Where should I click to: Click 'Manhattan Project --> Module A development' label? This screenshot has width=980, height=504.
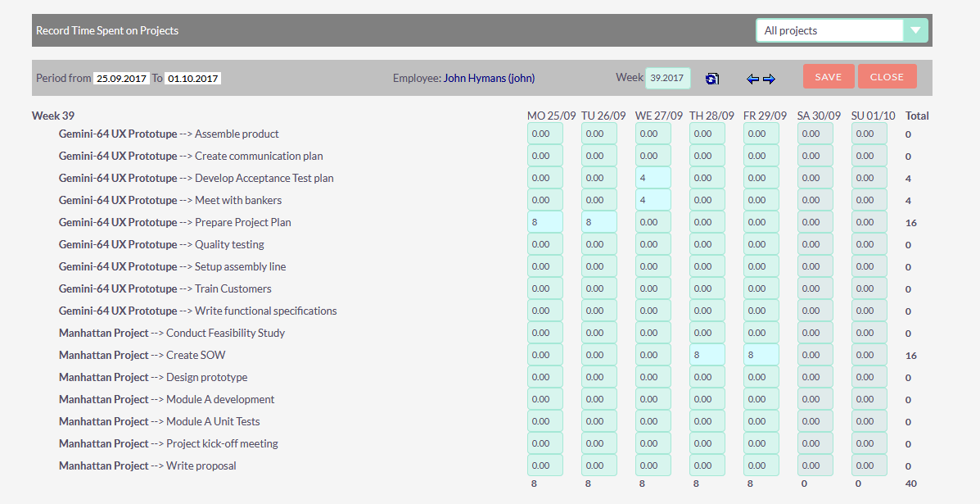click(x=167, y=400)
